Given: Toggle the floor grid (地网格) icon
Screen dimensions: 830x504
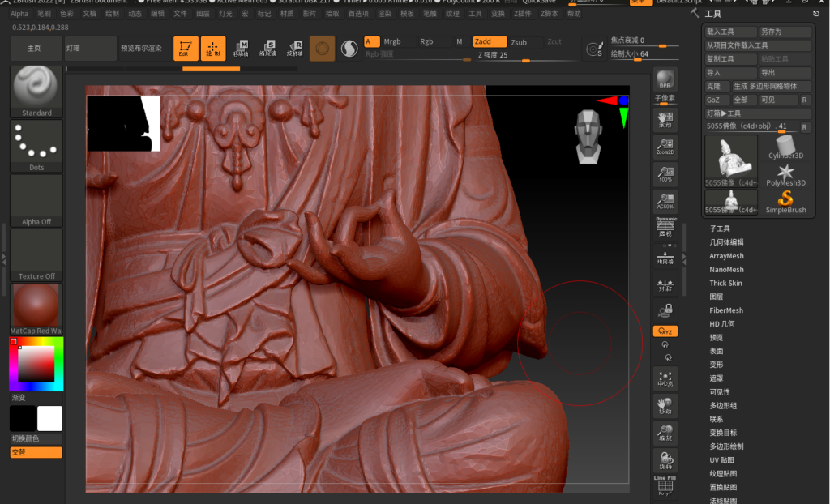Looking at the screenshot, I should coord(665,257).
